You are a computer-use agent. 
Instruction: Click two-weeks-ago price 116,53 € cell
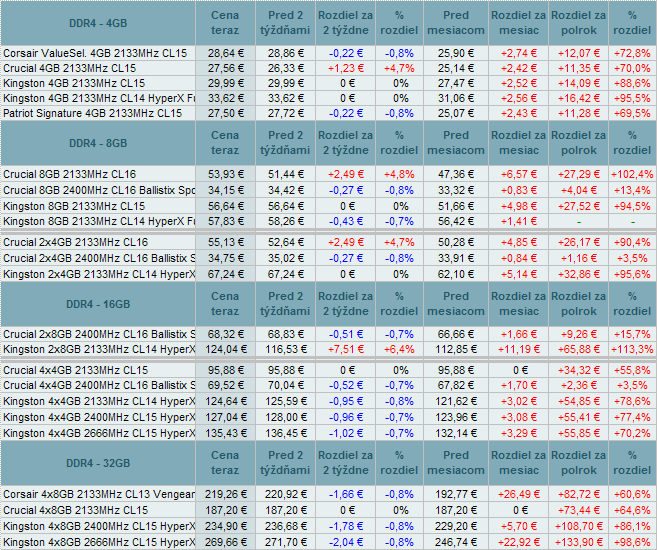coord(285,349)
